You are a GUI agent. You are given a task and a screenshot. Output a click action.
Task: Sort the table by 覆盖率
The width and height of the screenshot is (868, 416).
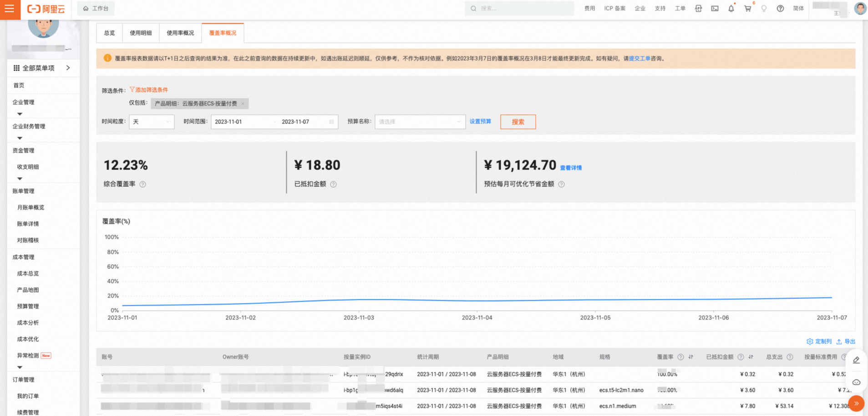[690, 357]
